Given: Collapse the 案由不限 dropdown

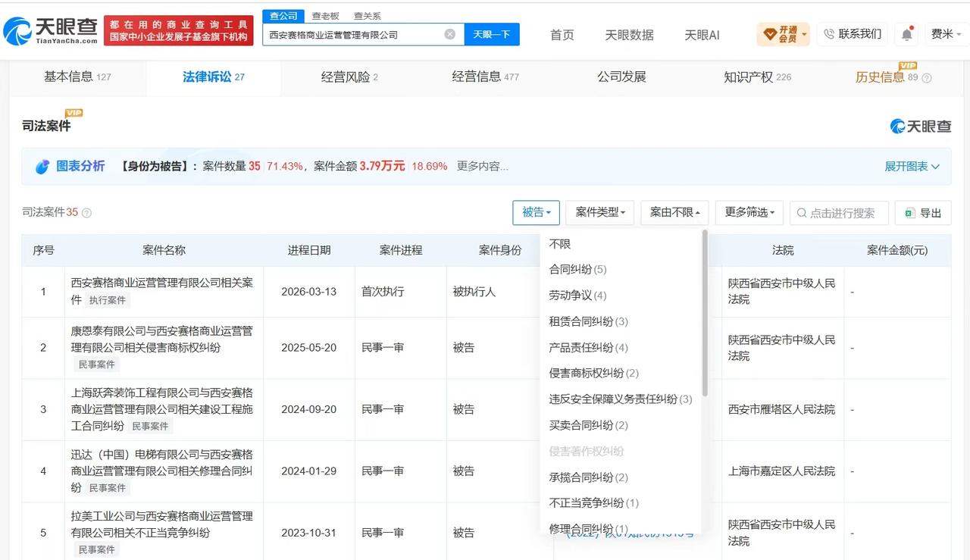Looking at the screenshot, I should click(x=674, y=213).
